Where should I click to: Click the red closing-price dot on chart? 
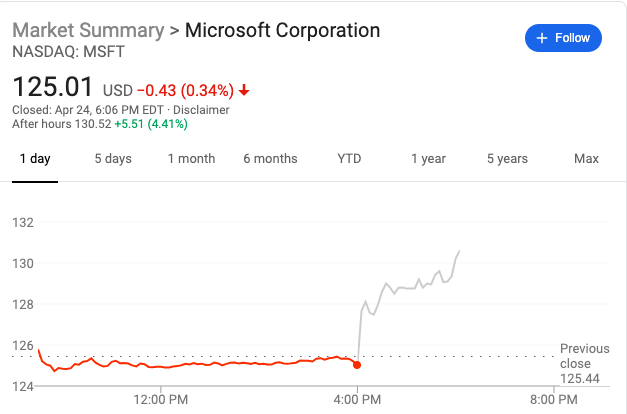click(357, 365)
